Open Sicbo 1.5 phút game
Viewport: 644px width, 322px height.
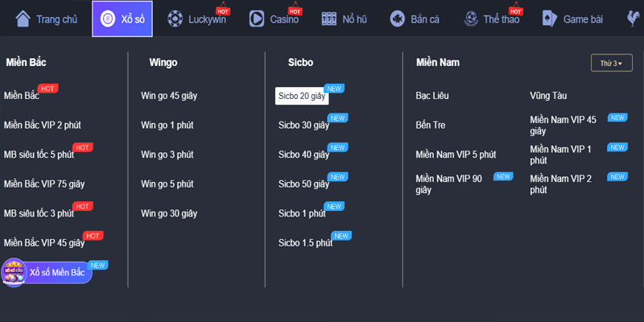(305, 242)
